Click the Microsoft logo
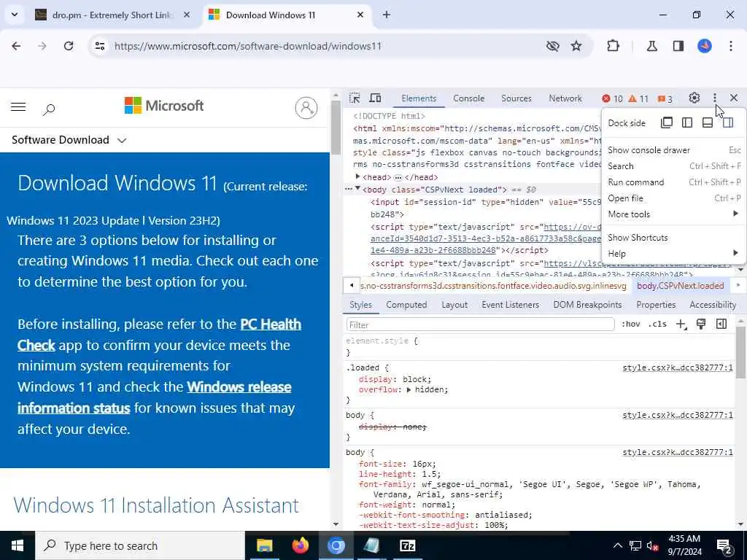This screenshot has height=560, width=747. pyautogui.click(x=164, y=106)
